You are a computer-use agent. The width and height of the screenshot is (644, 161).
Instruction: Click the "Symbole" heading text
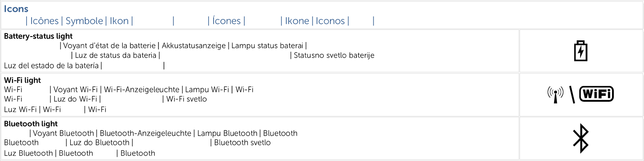tap(84, 21)
